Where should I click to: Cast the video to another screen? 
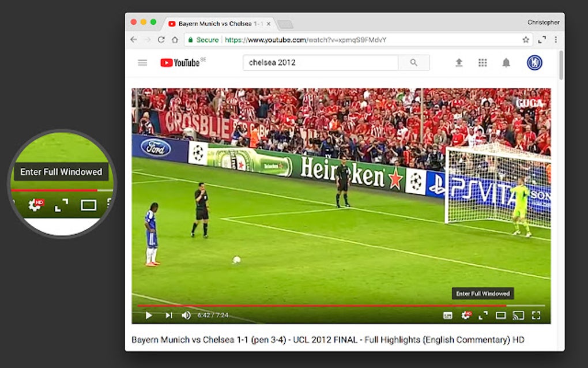(517, 315)
